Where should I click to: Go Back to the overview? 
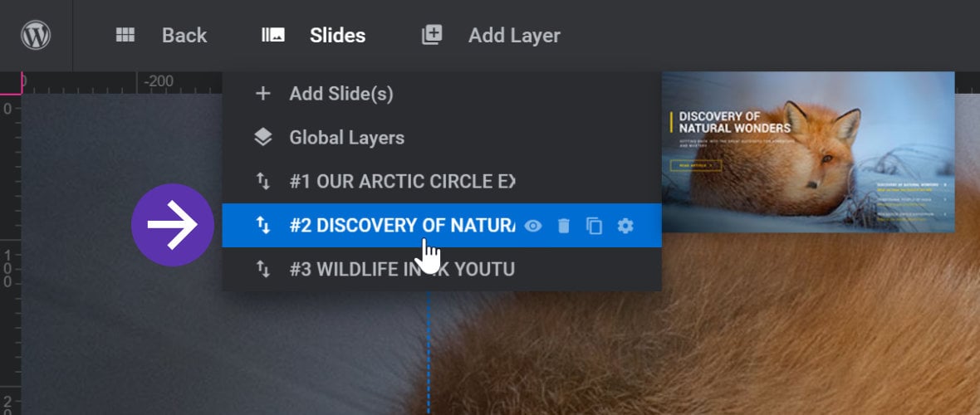click(x=184, y=36)
